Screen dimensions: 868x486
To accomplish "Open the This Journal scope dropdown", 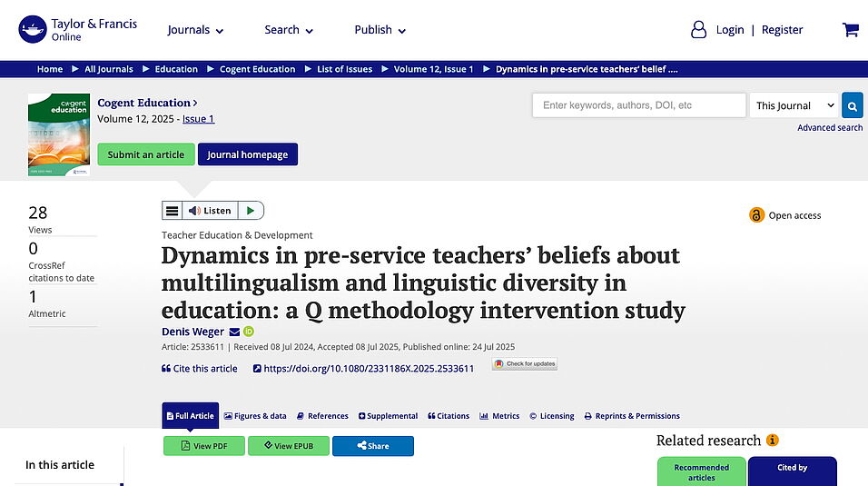I will (793, 106).
